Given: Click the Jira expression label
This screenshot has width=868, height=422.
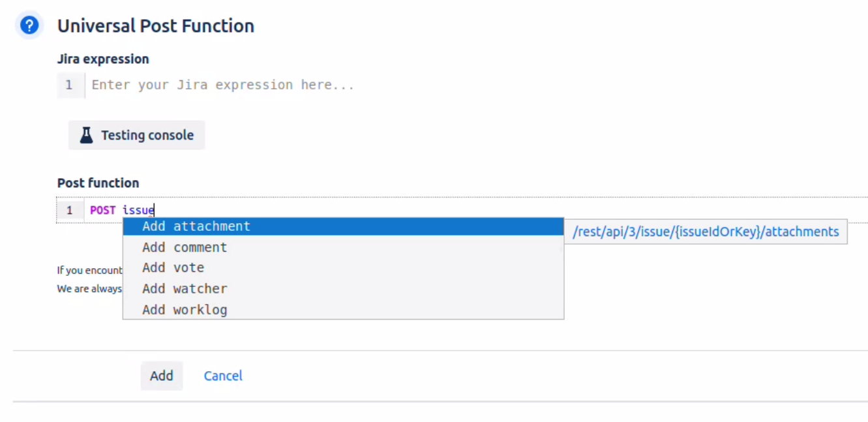Looking at the screenshot, I should point(103,59).
